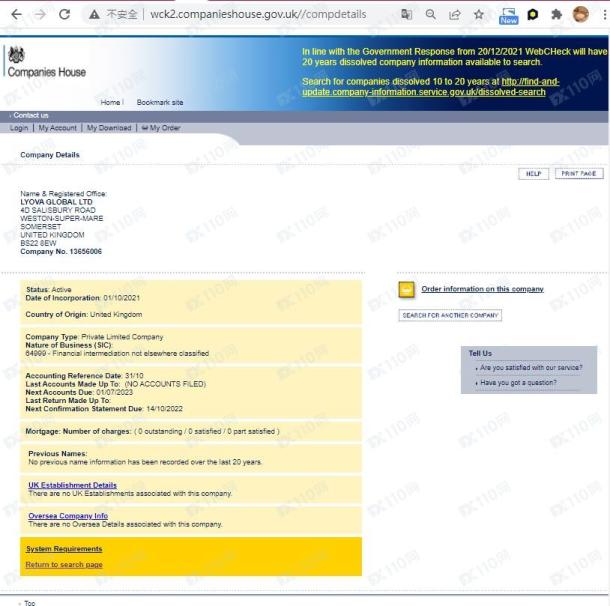This screenshot has width=610, height=606.
Task: Click the Companies House crest logo
Action: pyautogui.click(x=16, y=54)
